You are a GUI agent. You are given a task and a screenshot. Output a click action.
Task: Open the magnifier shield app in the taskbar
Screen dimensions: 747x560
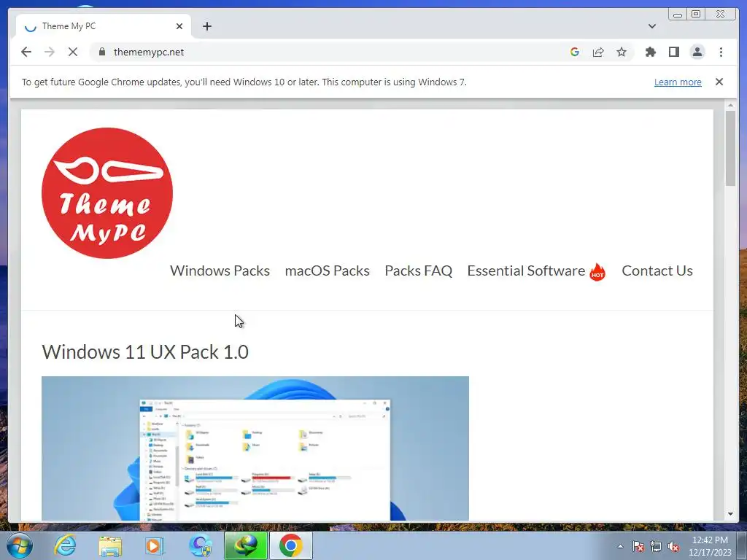(201, 545)
